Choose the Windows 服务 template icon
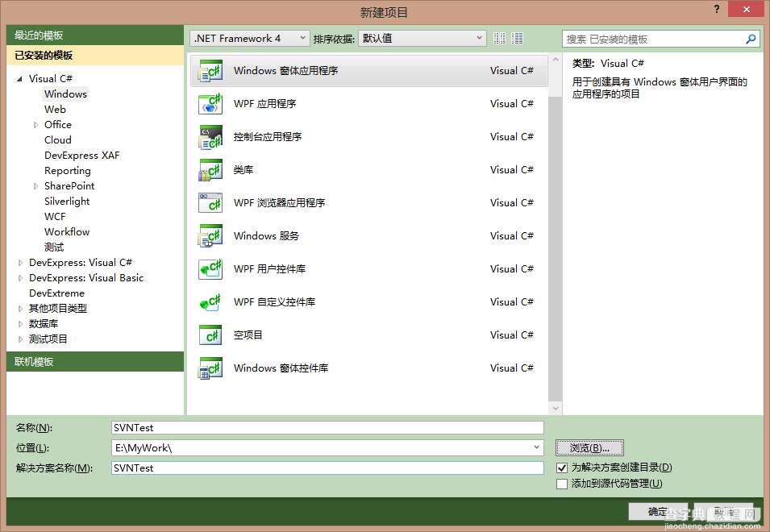The height and width of the screenshot is (532, 770). coord(210,236)
